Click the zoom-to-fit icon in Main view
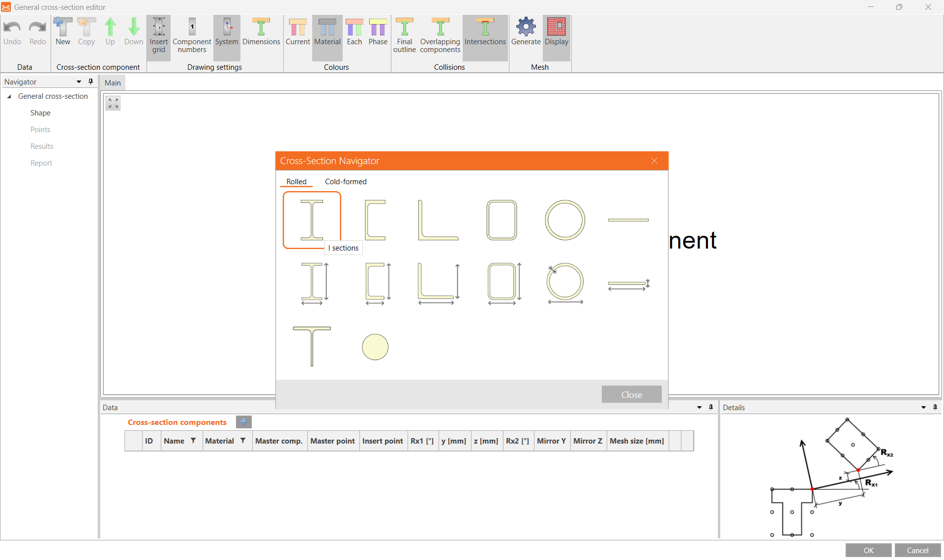 (113, 103)
